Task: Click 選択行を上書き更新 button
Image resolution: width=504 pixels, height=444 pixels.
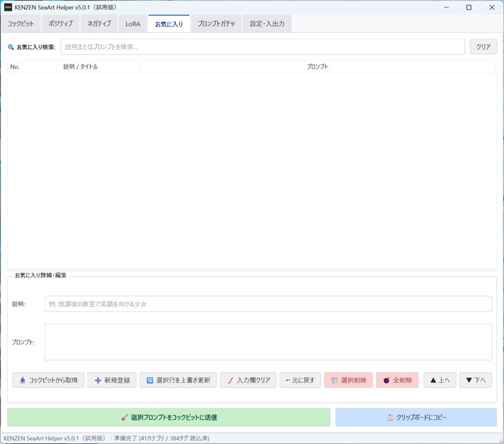Action: coord(178,380)
